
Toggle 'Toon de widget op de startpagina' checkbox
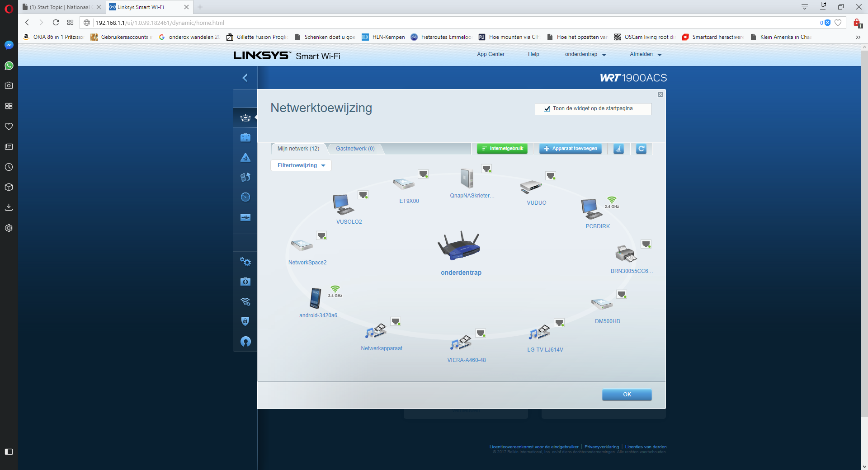(547, 108)
